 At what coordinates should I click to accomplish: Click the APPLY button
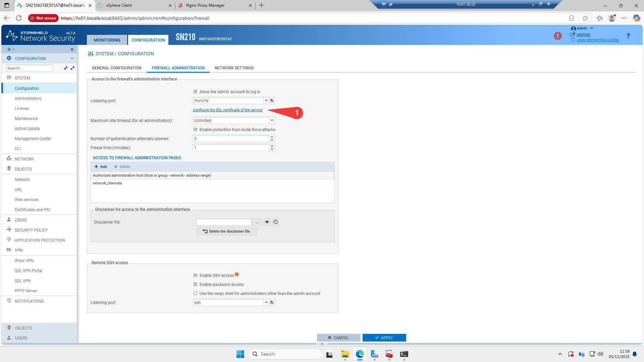[384, 338]
